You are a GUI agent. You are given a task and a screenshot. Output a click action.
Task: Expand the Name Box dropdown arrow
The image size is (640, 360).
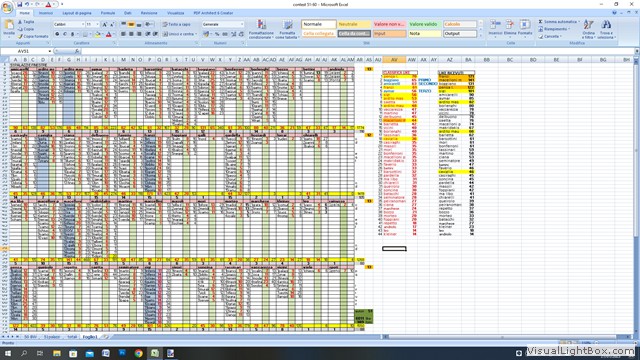pyautogui.click(x=49, y=51)
